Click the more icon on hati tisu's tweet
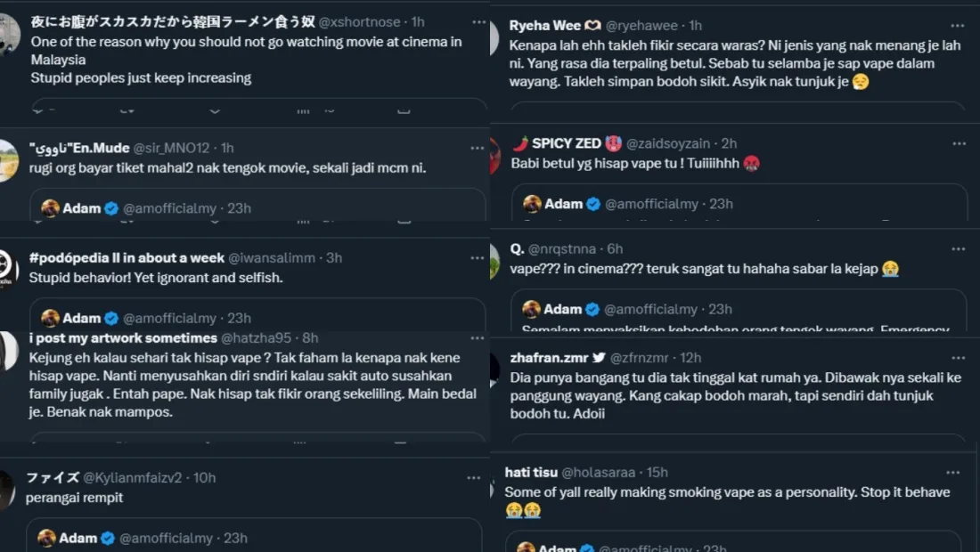980x552 pixels. pyautogui.click(x=954, y=472)
